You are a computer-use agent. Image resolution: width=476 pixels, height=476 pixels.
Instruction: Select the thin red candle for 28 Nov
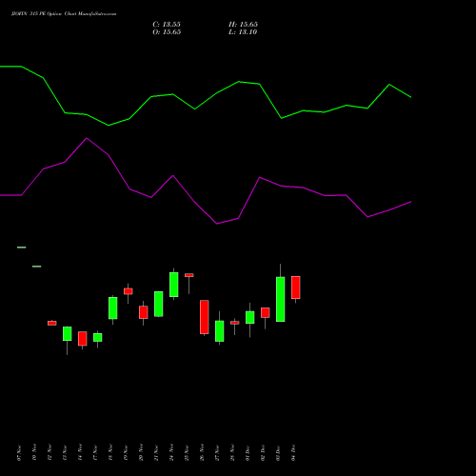pyautogui.click(x=235, y=323)
